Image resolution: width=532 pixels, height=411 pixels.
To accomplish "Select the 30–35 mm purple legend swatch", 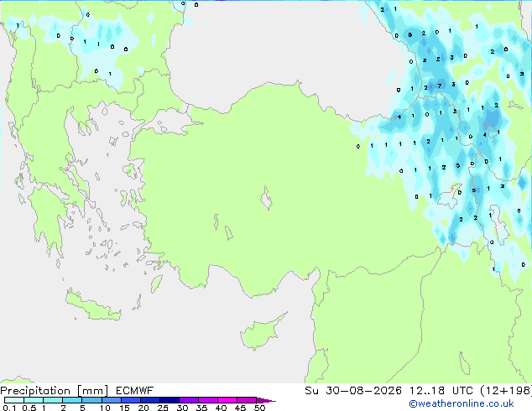I will coord(189,400).
